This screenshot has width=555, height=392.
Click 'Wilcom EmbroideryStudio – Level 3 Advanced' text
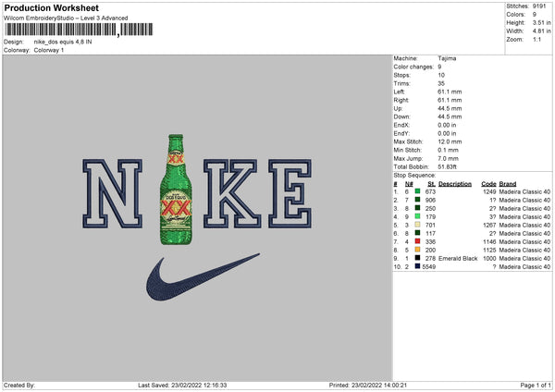coord(66,18)
